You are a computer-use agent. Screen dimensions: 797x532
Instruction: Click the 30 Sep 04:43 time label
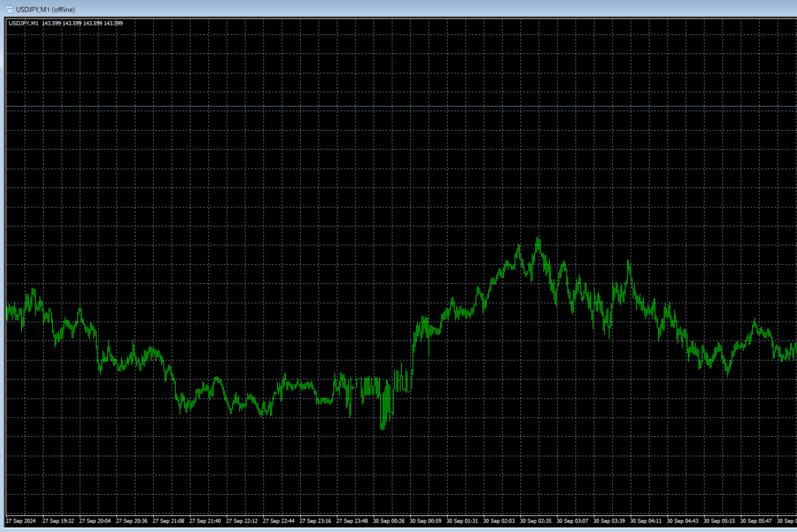pos(683,521)
